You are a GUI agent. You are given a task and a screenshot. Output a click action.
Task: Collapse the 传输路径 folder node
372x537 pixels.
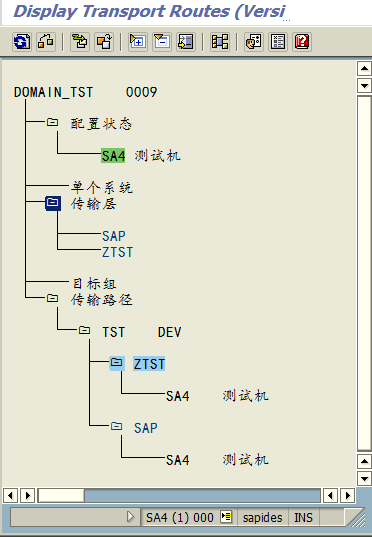pos(52,298)
